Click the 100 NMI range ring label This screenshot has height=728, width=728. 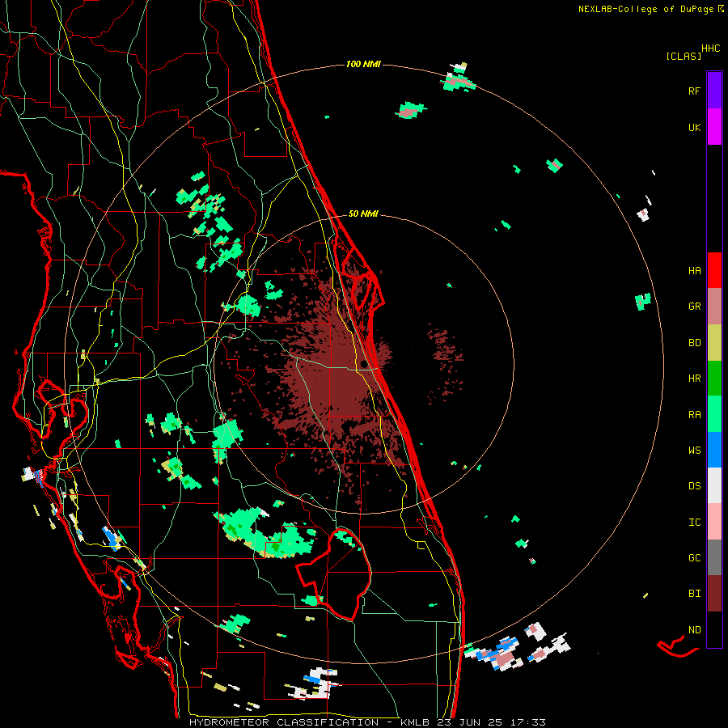tap(363, 64)
